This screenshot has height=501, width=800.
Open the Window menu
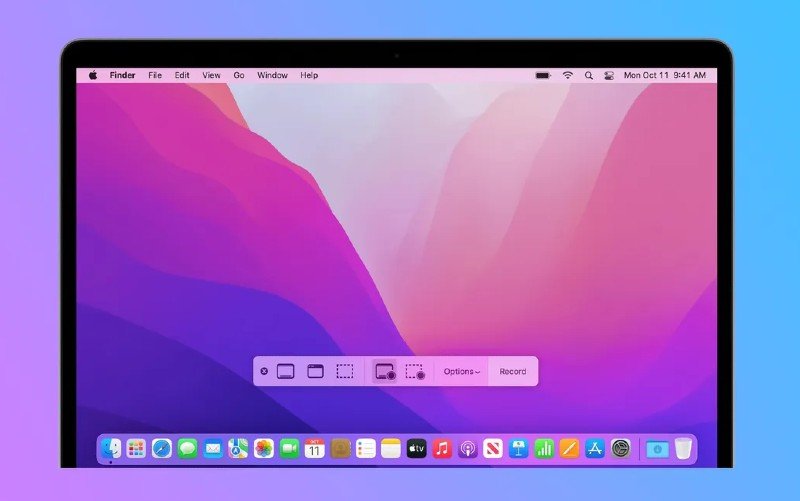tap(272, 75)
